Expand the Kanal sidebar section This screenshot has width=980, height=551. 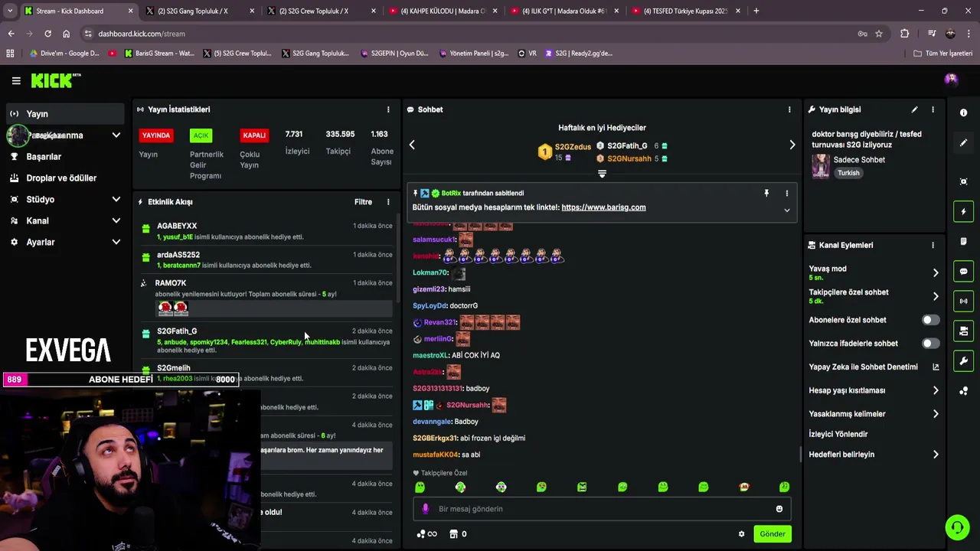coord(116,220)
